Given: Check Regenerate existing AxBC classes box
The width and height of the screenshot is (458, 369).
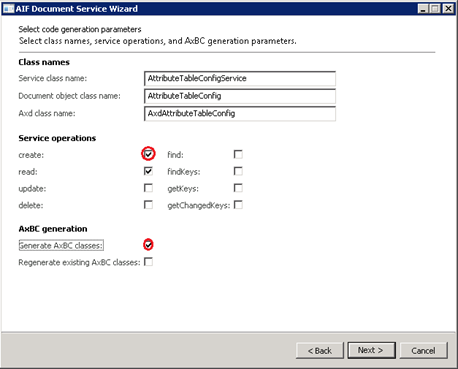Looking at the screenshot, I should tap(148, 262).
